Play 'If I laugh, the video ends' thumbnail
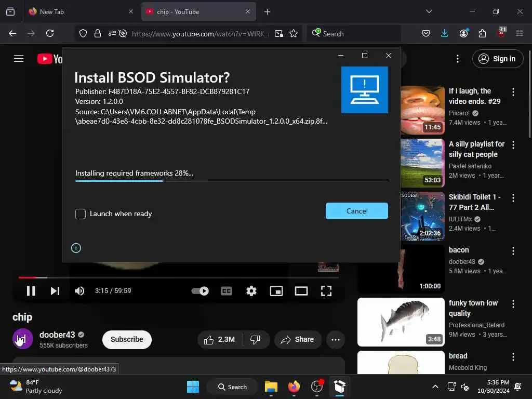Image resolution: width=532 pixels, height=399 pixels. point(422,110)
